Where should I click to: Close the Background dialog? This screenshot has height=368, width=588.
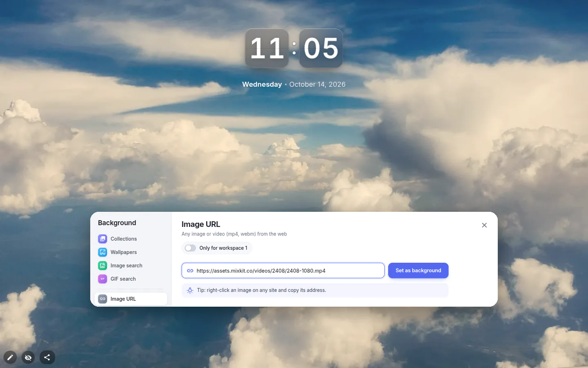coord(484,225)
